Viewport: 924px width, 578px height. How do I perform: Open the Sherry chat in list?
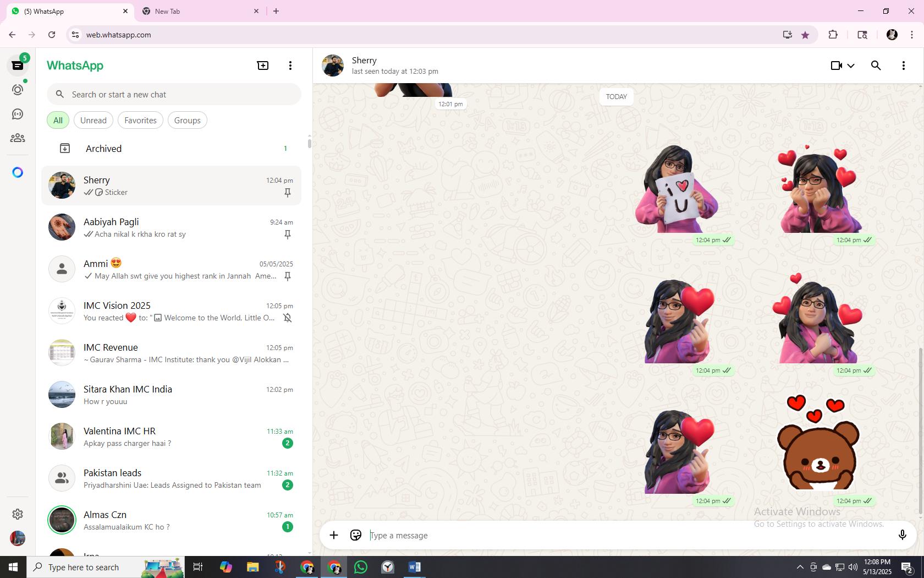171,186
